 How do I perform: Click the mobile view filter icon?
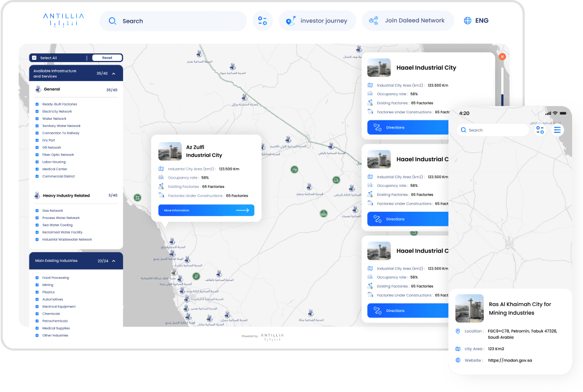[539, 130]
